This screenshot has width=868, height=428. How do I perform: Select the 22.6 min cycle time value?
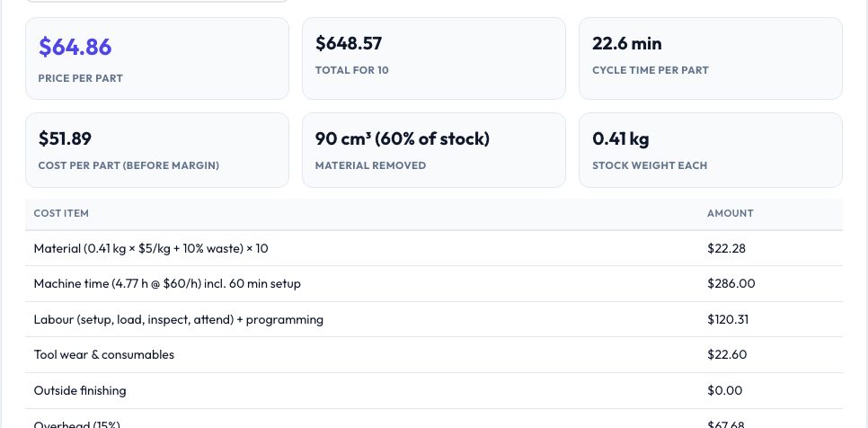click(x=626, y=43)
